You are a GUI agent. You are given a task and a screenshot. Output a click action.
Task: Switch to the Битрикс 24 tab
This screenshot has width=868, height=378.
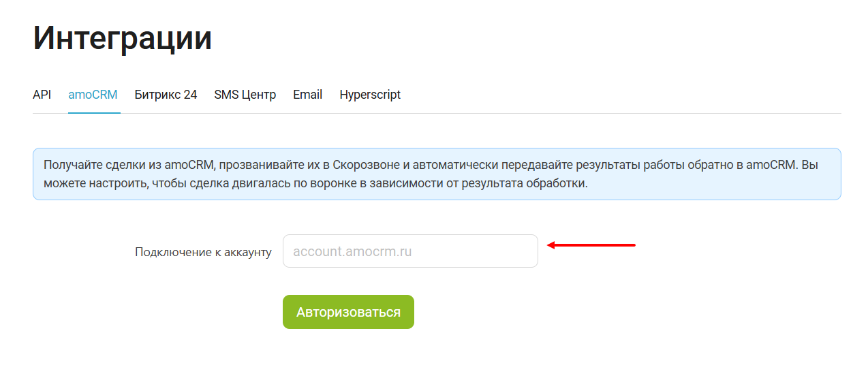click(166, 95)
